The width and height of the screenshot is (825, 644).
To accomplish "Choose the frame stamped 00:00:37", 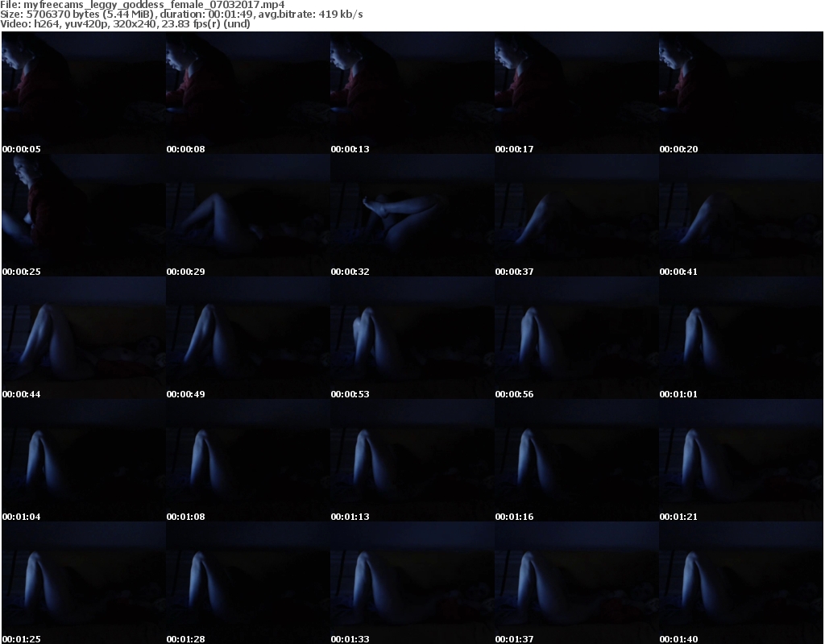I will (576, 215).
